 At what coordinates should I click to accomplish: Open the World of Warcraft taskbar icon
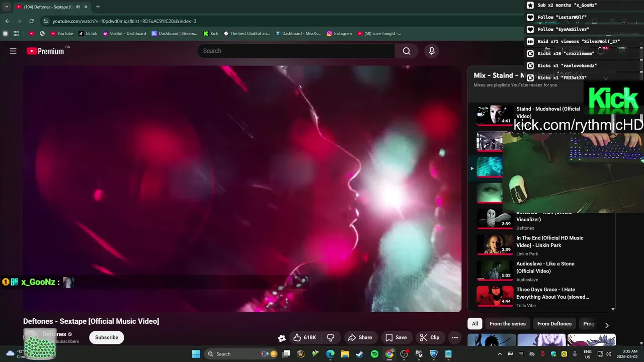[x=301, y=354]
